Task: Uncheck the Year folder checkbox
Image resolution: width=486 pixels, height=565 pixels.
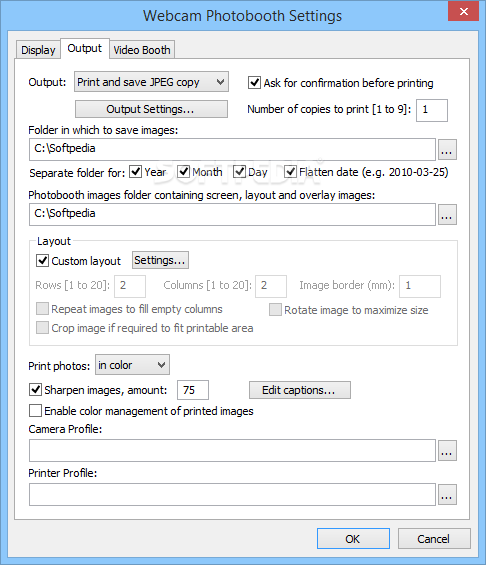Action: tap(135, 172)
